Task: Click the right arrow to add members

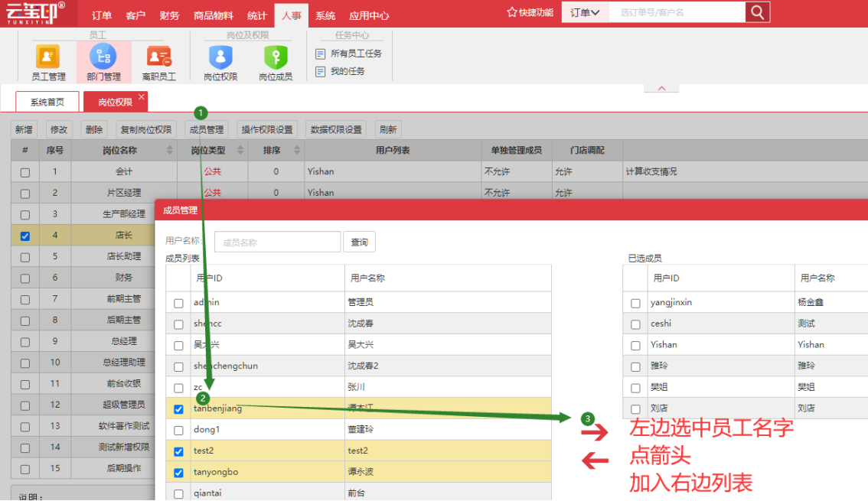Action: point(595,431)
